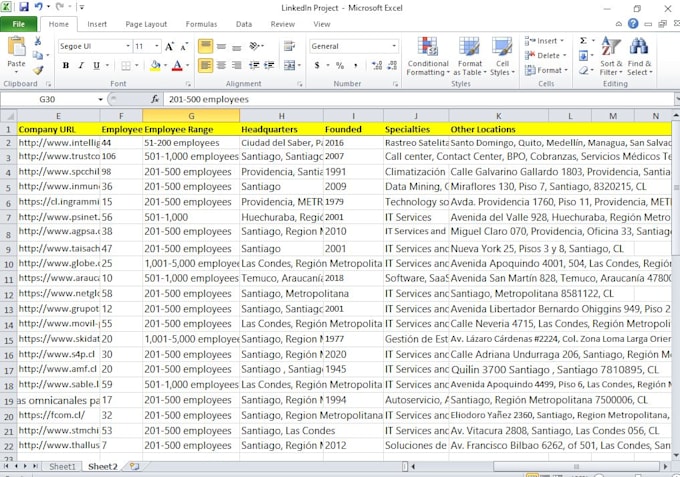
Task: Click the Cut scissors icon
Action: 38,41
